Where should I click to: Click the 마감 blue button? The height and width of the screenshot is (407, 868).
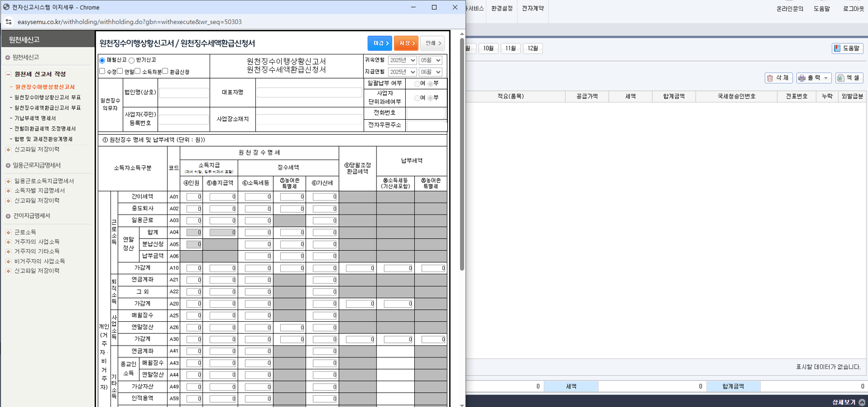pyautogui.click(x=380, y=43)
